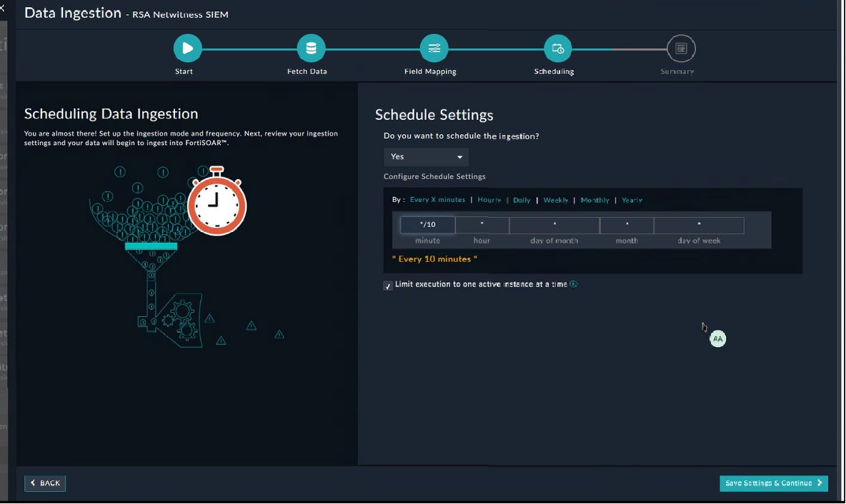Click the Start step play icon
The height and width of the screenshot is (504, 846).
point(187,49)
